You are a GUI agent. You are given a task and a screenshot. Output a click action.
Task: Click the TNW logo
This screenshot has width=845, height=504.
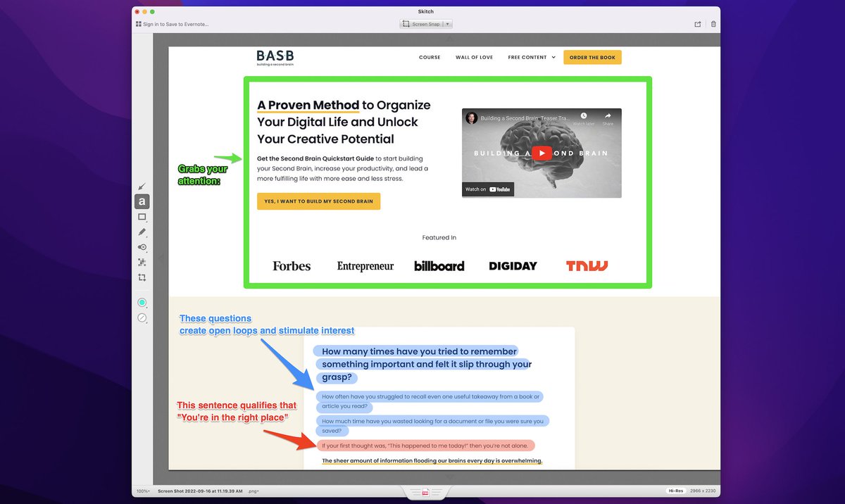(x=587, y=266)
